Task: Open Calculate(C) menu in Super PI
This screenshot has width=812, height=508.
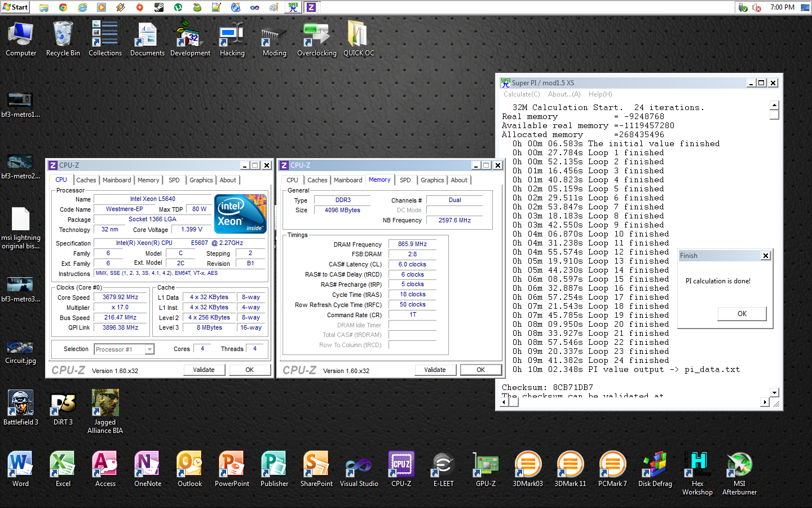Action: click(x=522, y=94)
